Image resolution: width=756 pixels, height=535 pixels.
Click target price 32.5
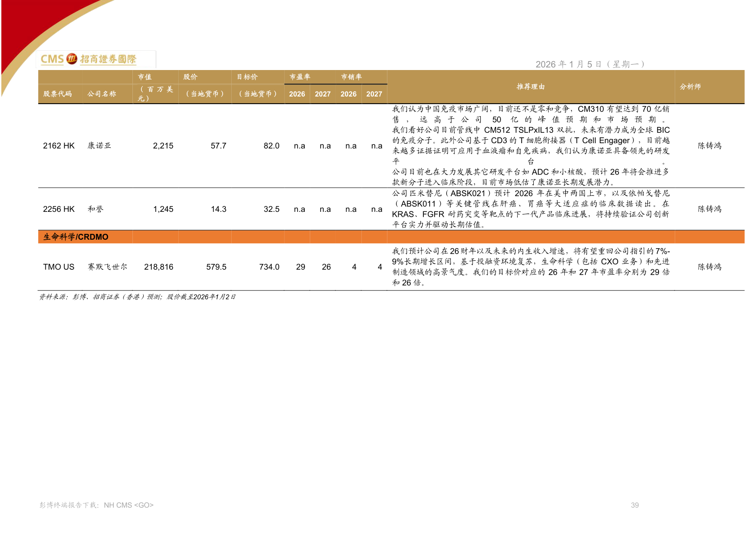tap(272, 209)
